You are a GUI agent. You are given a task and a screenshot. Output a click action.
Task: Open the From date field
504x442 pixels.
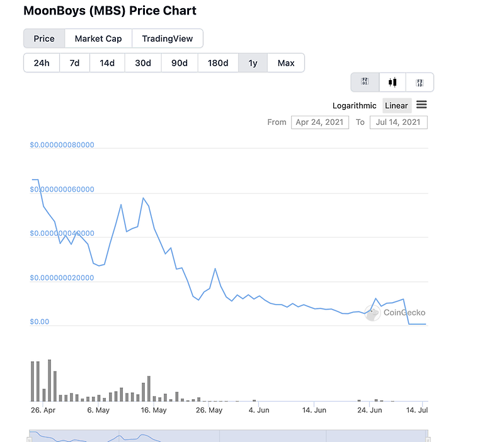coord(320,122)
